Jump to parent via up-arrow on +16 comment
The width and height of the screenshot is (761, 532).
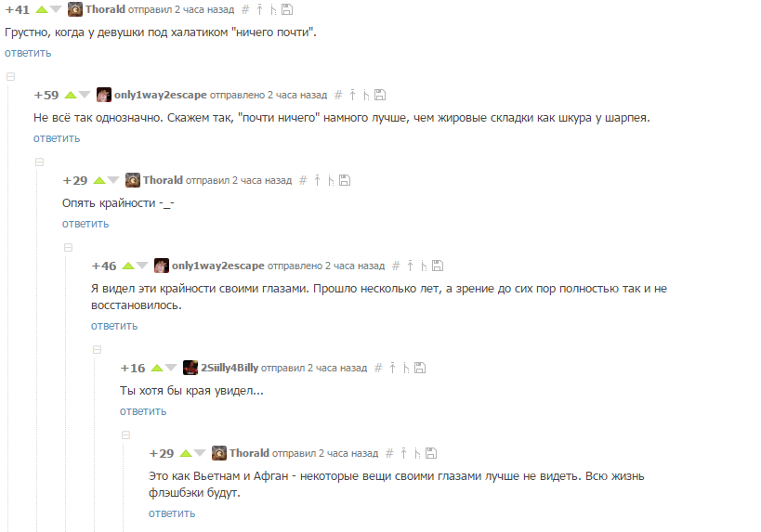point(393,368)
